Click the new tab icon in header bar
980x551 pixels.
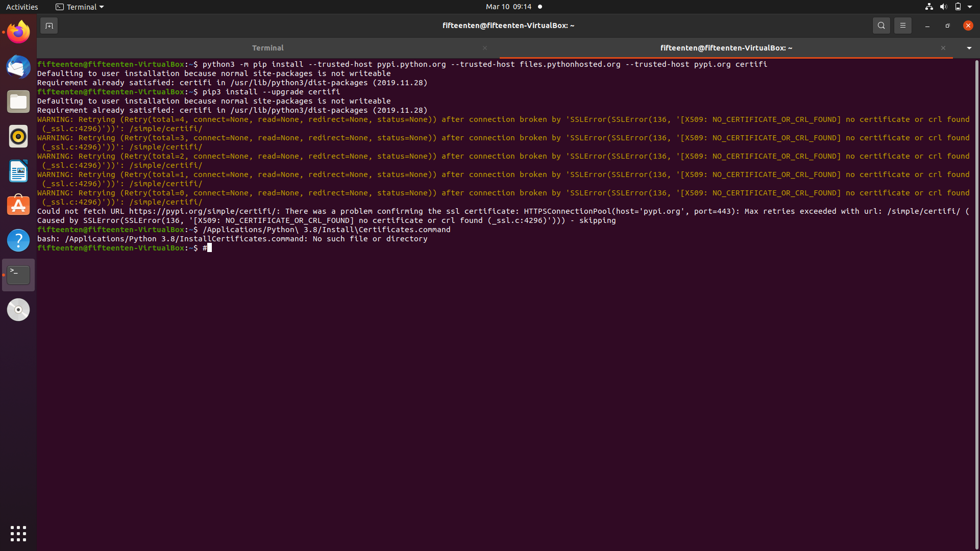tap(49, 26)
